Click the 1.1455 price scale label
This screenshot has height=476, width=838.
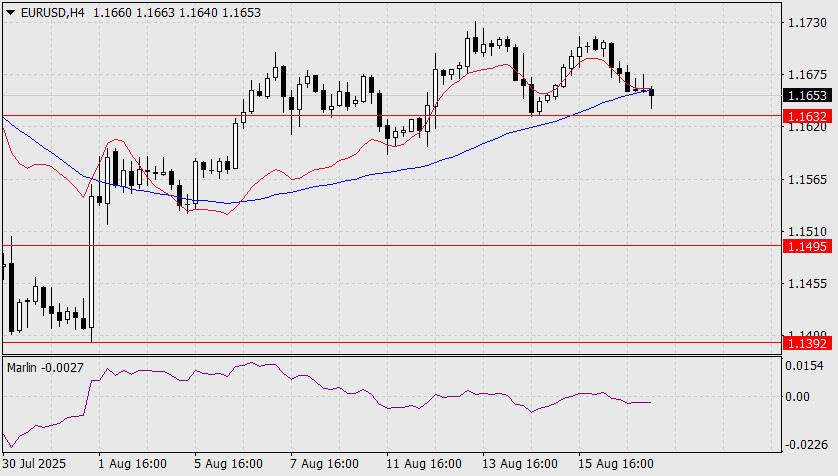808,284
